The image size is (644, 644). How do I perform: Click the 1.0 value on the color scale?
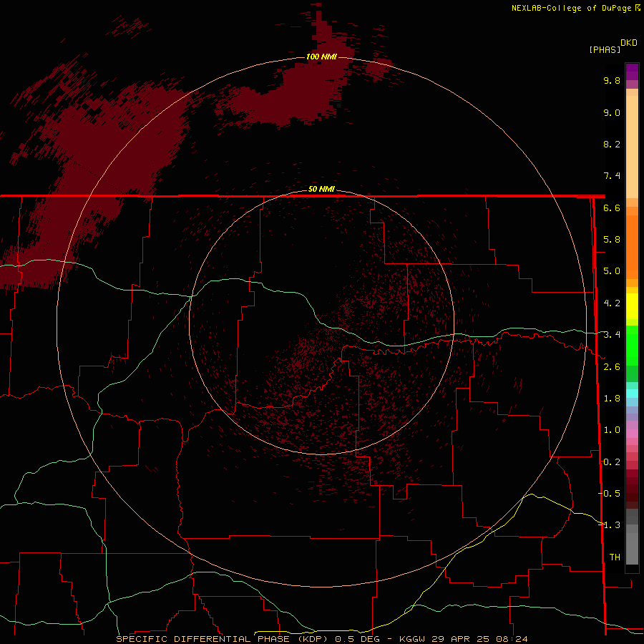tap(612, 430)
